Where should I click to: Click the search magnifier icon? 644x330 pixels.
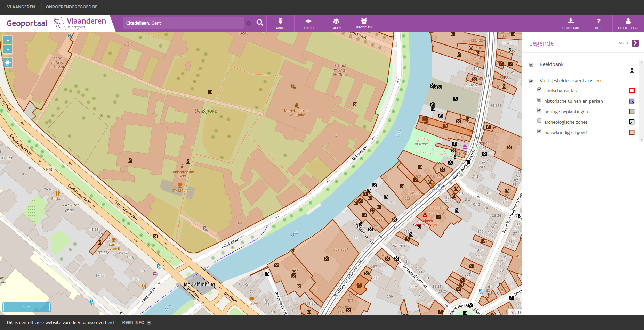[x=259, y=23]
